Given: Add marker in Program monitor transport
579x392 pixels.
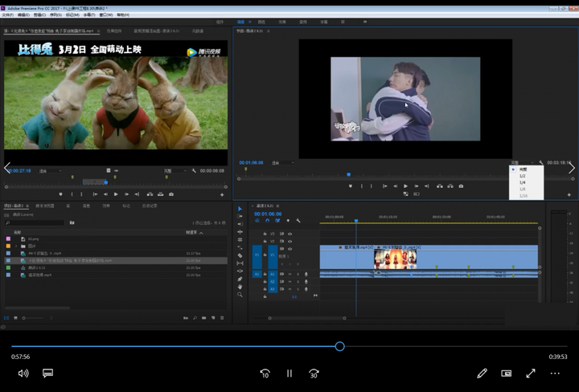Looking at the screenshot, I should coord(351,186).
